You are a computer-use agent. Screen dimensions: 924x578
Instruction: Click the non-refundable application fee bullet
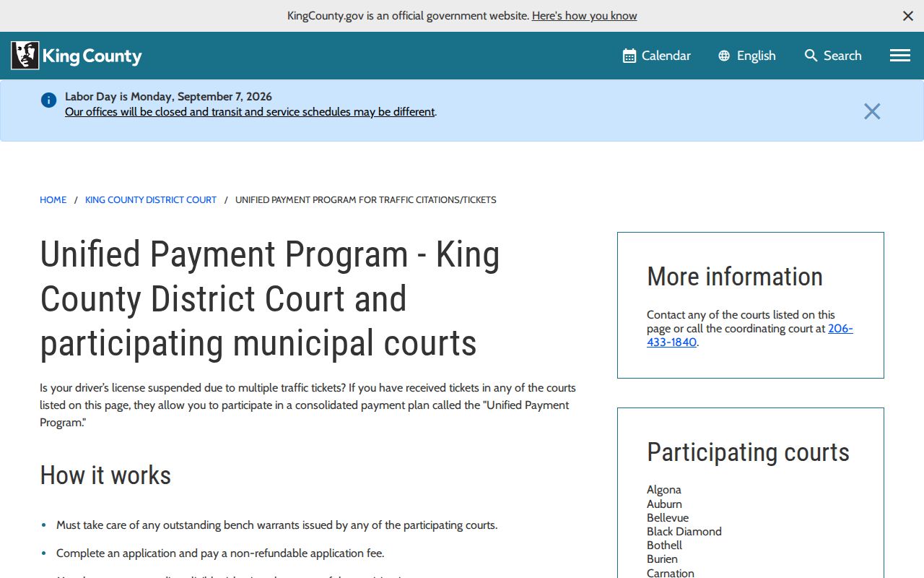(220, 553)
